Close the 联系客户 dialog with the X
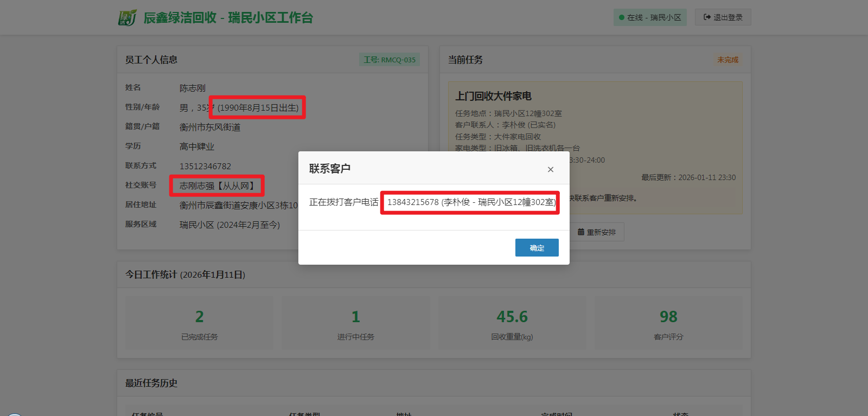868x416 pixels. (x=551, y=169)
